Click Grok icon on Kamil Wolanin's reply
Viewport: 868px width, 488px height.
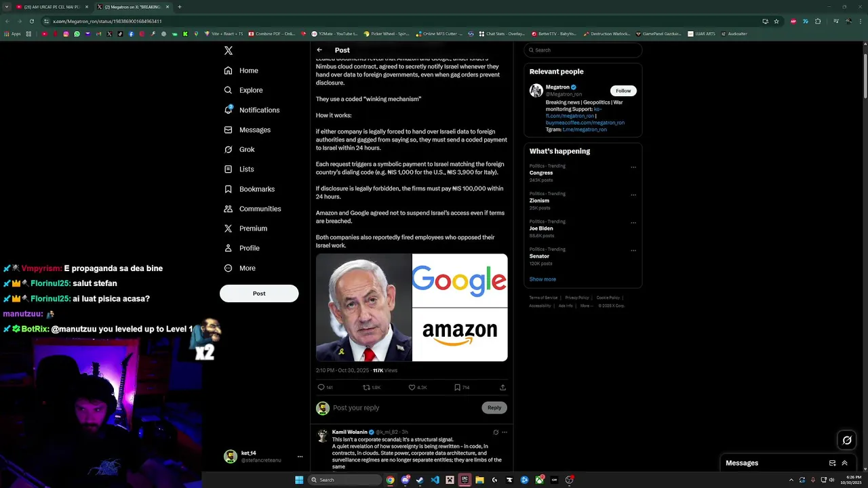(496, 432)
